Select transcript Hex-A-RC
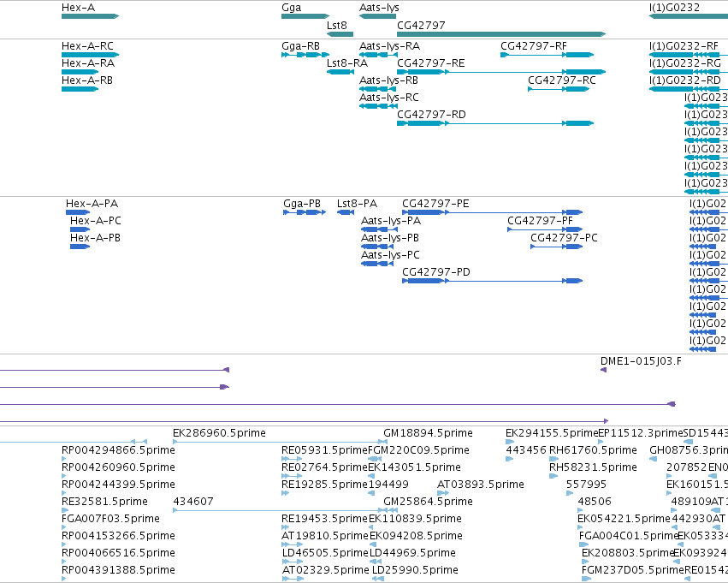This screenshot has width=728, height=583. tap(90, 55)
